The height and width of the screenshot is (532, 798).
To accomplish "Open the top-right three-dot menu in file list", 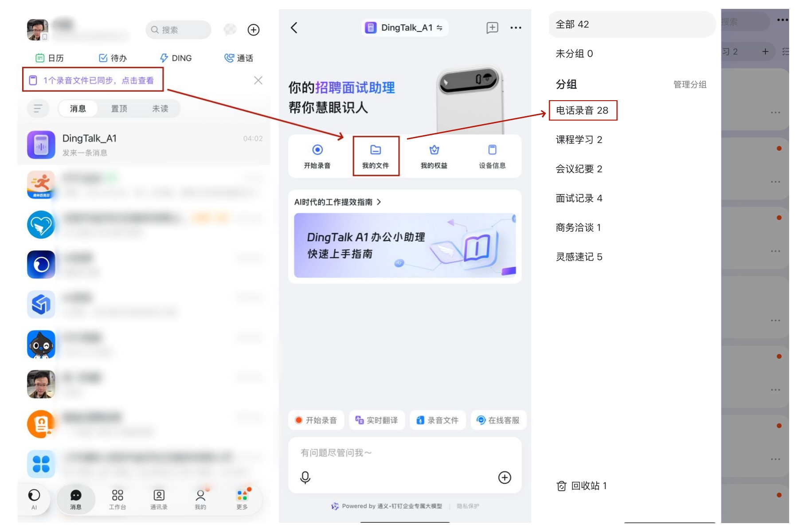I will point(782,20).
